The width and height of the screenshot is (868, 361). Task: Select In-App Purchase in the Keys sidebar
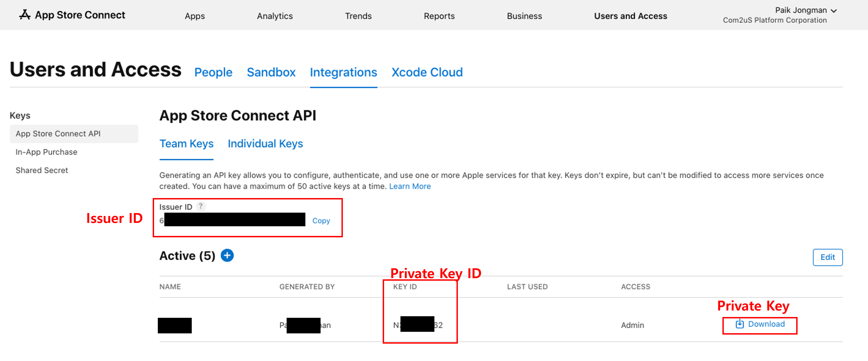[x=47, y=152]
